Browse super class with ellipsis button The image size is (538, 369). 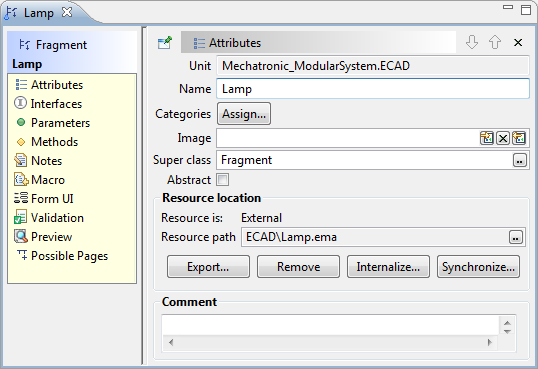(519, 160)
